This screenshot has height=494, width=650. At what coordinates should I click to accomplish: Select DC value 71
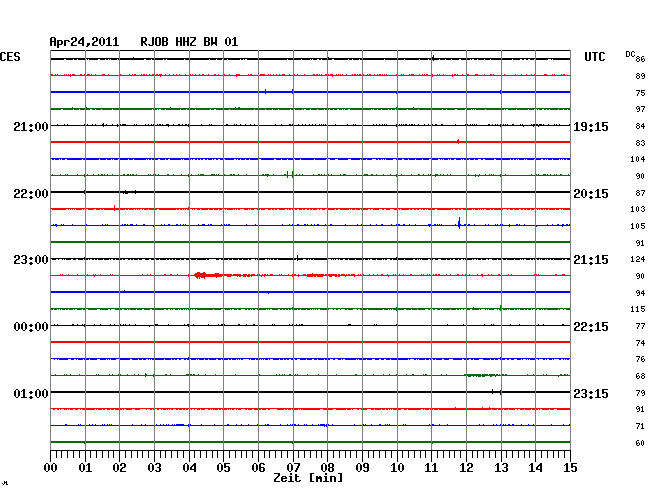pyautogui.click(x=640, y=426)
